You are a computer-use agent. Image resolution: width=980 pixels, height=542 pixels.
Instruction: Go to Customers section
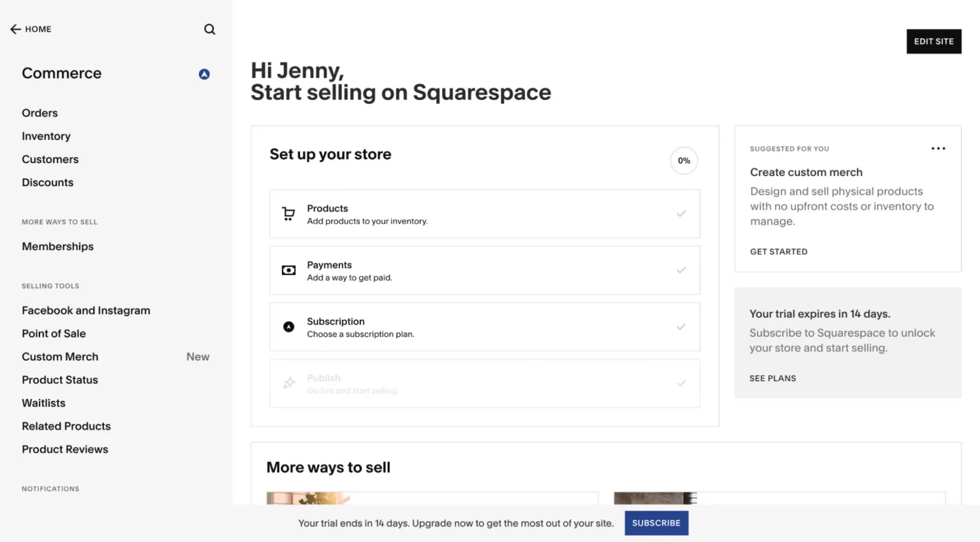pos(50,159)
